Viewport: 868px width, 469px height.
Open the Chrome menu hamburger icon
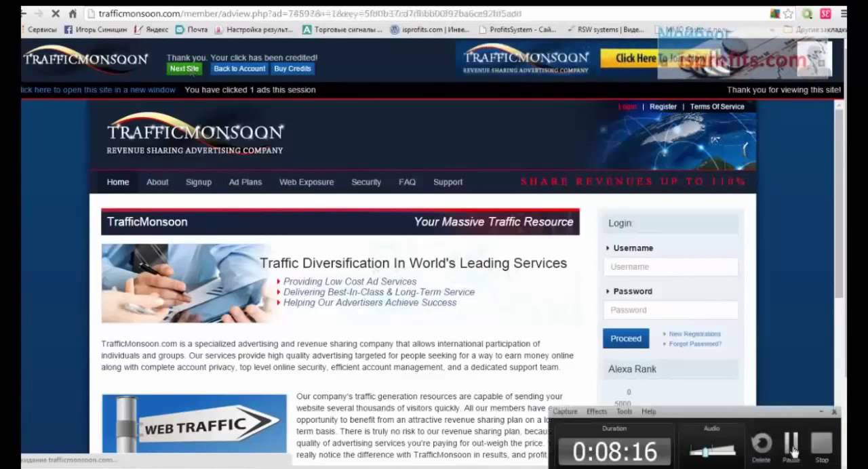click(843, 14)
